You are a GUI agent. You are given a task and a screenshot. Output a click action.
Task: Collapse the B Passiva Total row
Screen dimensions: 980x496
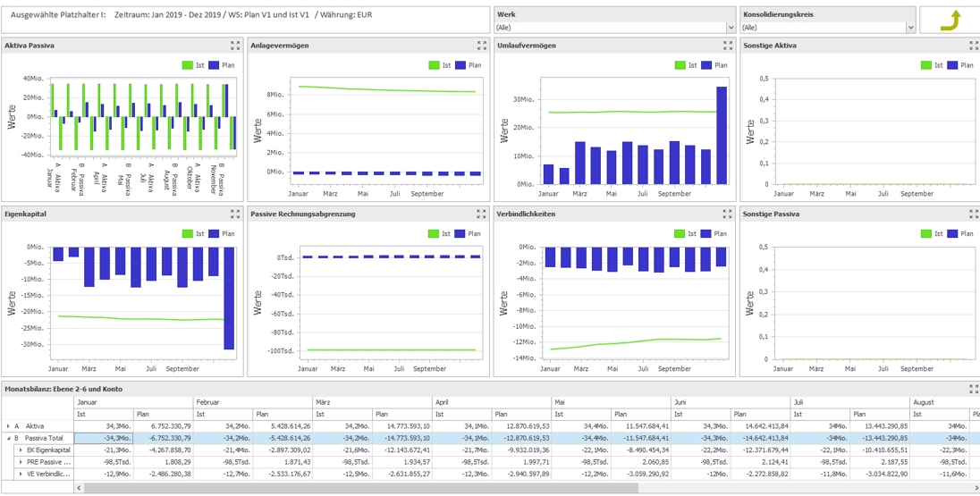coord(8,439)
